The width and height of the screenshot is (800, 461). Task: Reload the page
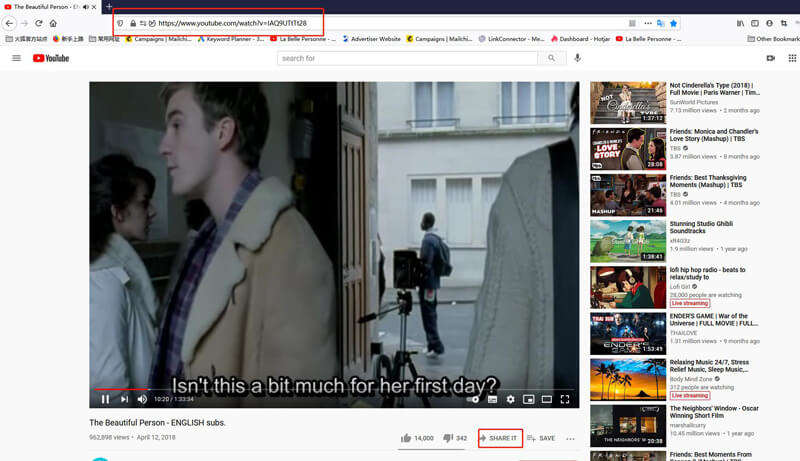(39, 23)
